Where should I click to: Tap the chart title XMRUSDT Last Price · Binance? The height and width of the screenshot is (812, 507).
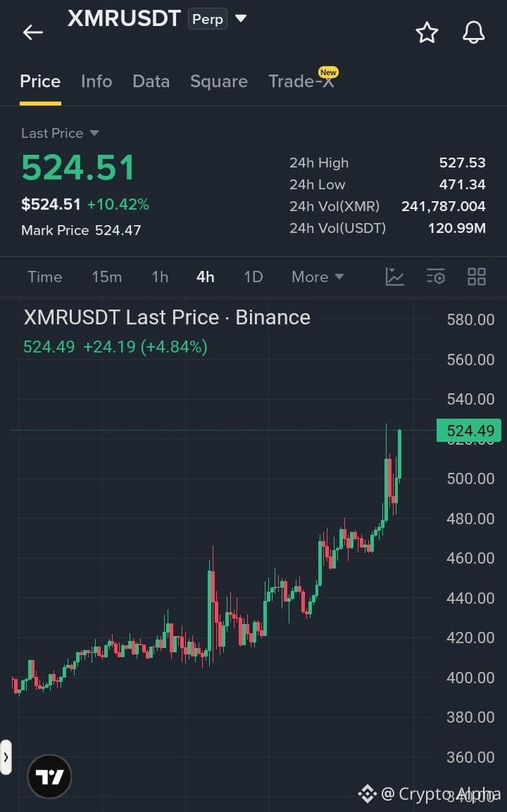167,317
